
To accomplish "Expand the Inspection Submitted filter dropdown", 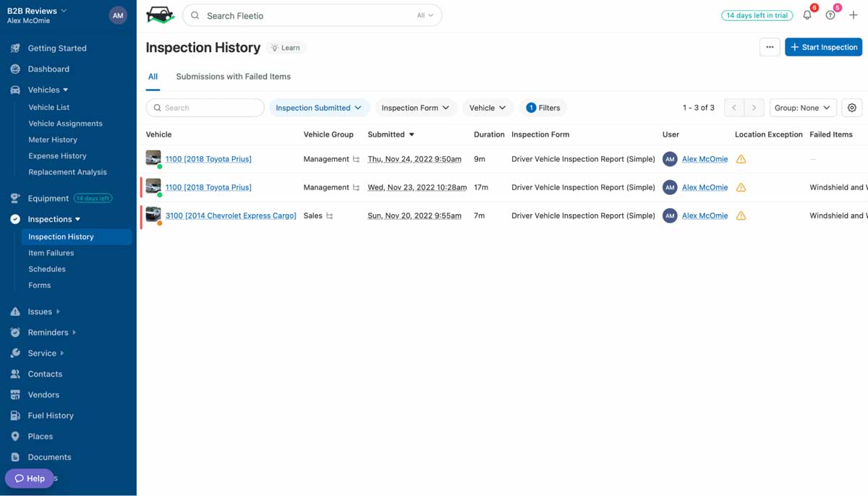I will point(319,107).
